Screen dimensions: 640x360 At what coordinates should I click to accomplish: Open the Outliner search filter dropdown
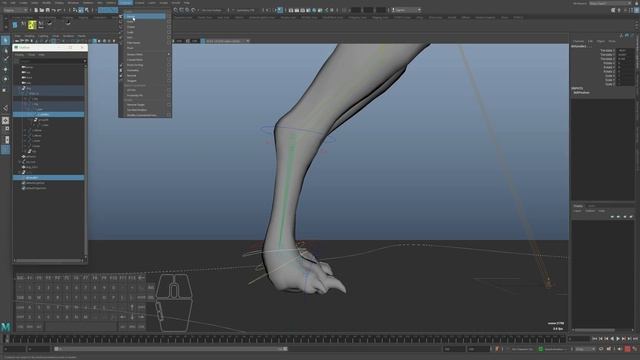click(x=85, y=61)
